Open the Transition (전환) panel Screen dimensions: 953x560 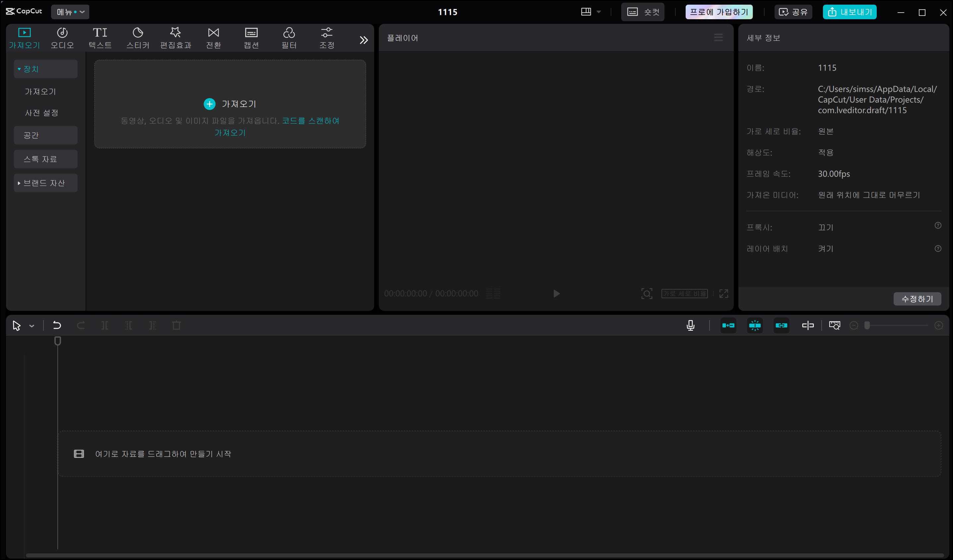[x=213, y=38]
